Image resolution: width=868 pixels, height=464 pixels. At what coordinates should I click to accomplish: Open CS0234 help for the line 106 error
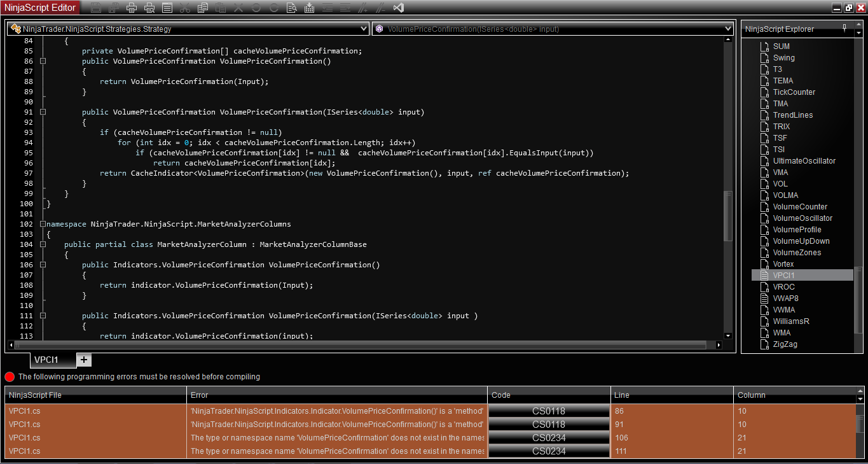click(x=549, y=438)
